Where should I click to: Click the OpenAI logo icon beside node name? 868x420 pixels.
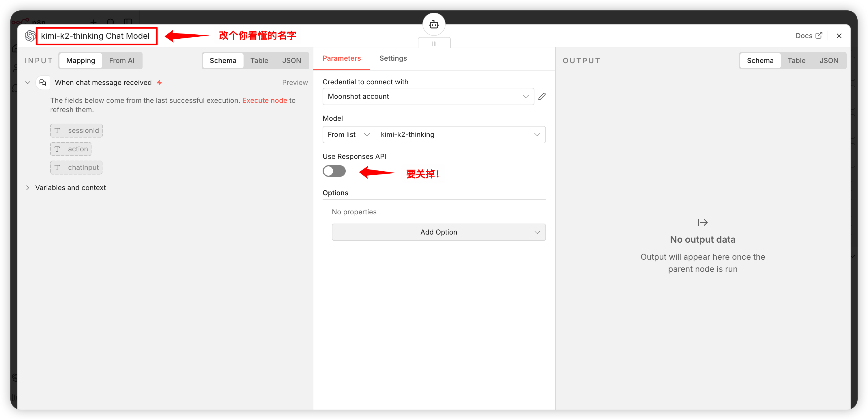[30, 36]
